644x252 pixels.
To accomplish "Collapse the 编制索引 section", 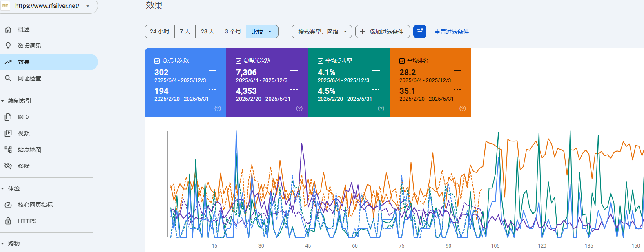I will (3, 101).
